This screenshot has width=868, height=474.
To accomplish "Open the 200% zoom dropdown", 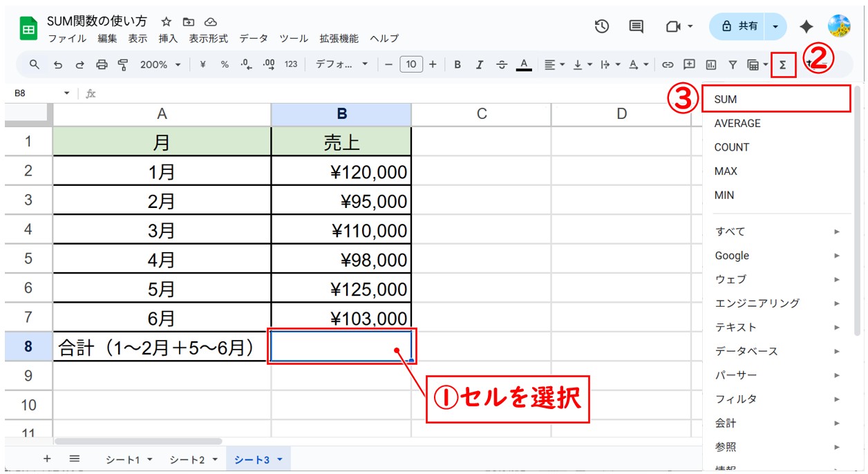I will [x=160, y=64].
